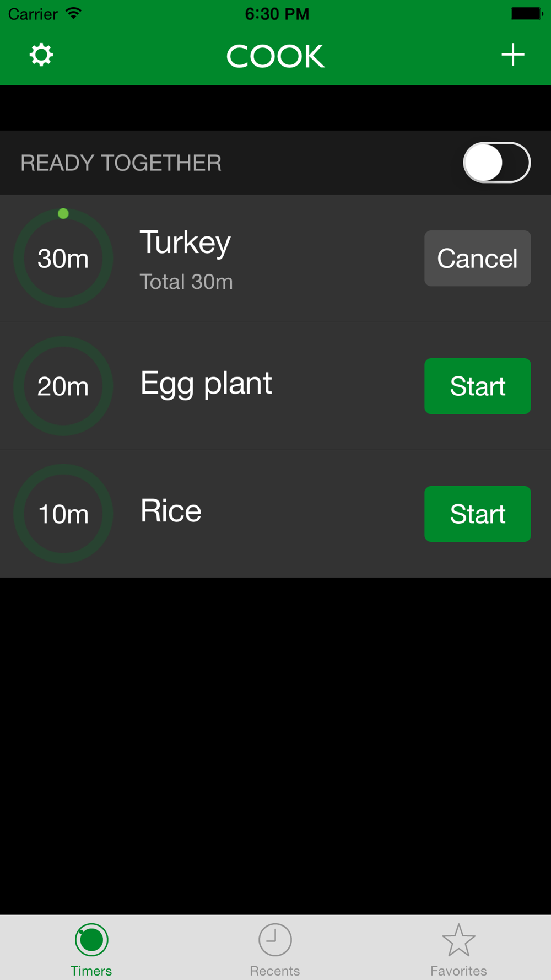Image resolution: width=551 pixels, height=980 pixels.
Task: Select the Turkey 30m circular timer dial
Action: coord(63,258)
